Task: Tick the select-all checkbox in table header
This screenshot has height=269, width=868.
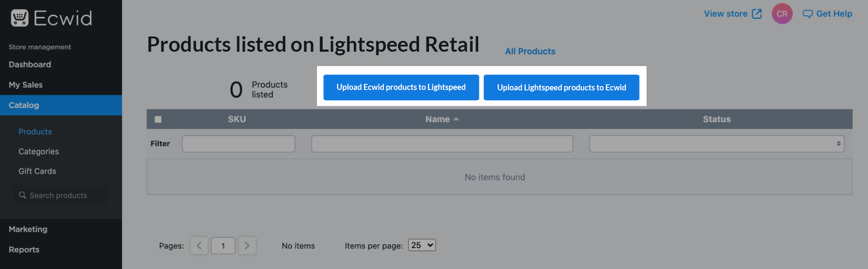Action: [158, 120]
